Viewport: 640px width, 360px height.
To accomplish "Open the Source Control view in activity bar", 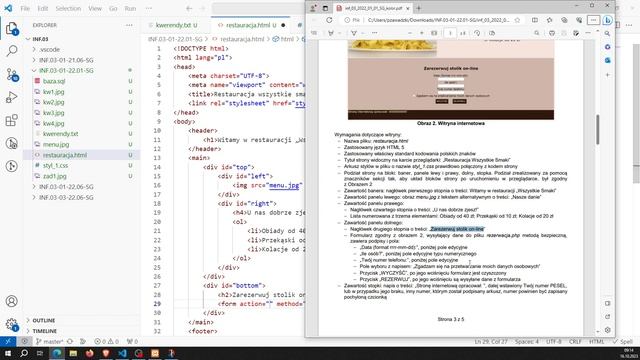I will (x=12, y=74).
